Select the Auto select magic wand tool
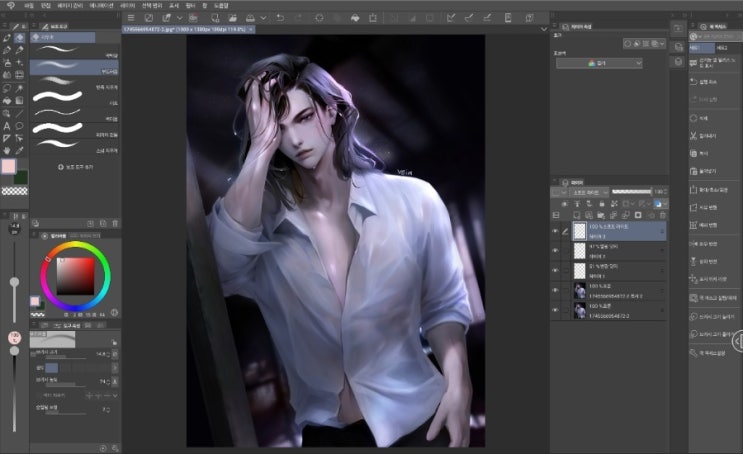This screenshot has width=743, height=454. [x=19, y=88]
